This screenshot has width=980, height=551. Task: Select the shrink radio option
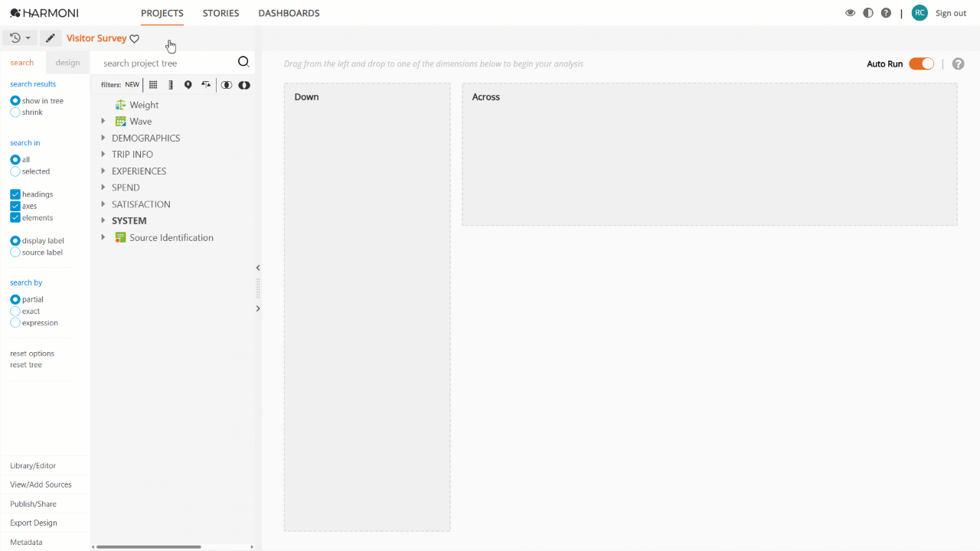point(15,112)
